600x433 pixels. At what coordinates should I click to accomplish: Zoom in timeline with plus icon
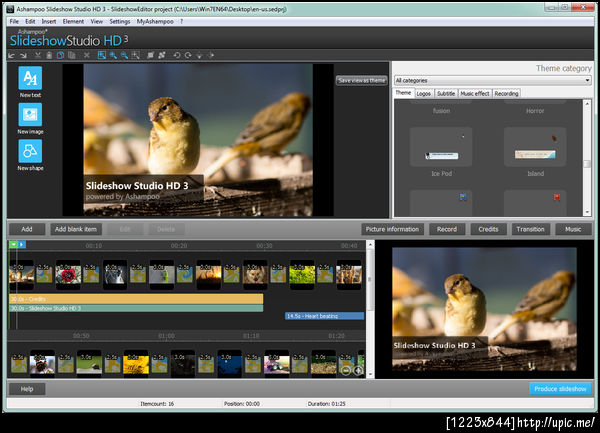(x=358, y=370)
